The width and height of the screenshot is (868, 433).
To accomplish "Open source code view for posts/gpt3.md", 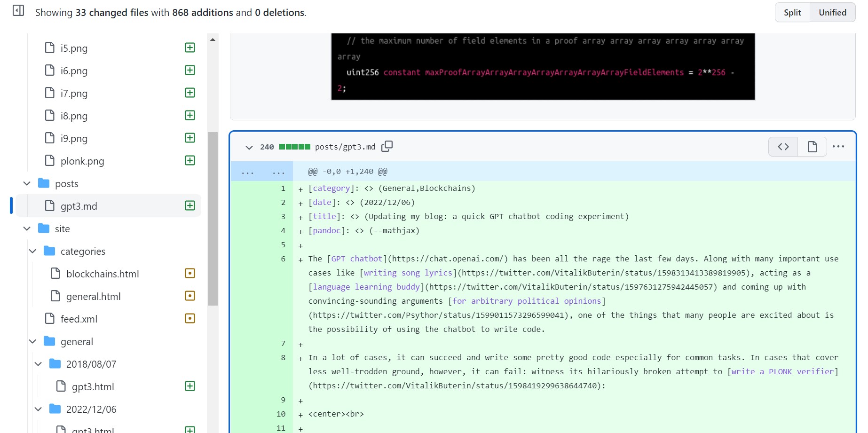I will (x=782, y=146).
